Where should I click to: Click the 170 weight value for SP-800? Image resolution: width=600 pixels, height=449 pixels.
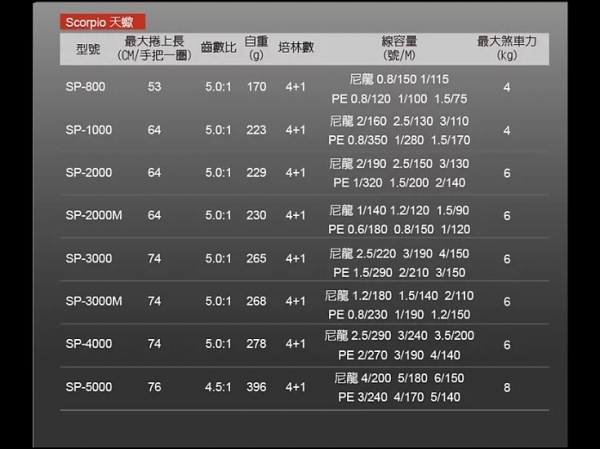256,87
